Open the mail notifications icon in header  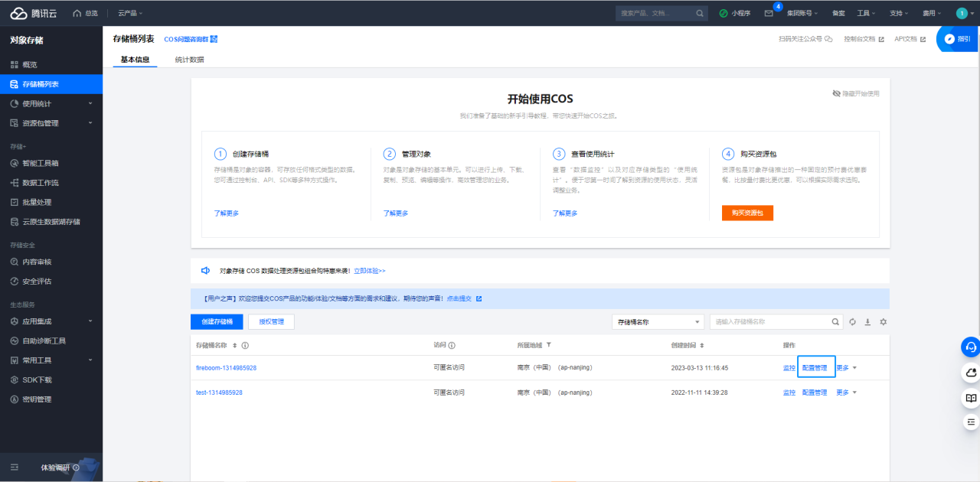click(769, 14)
